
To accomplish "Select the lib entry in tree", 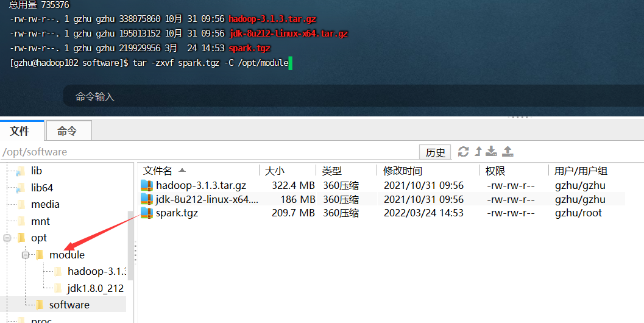I will coord(37,171).
